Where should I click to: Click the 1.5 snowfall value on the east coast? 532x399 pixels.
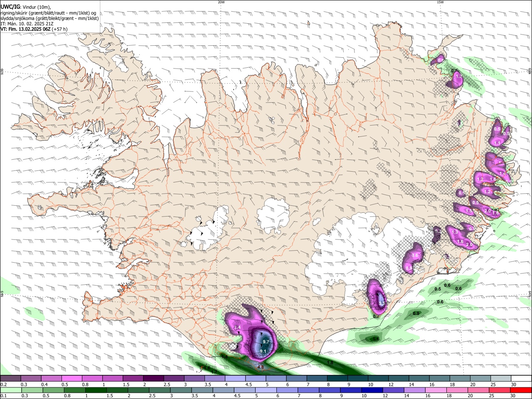pos(469,211)
